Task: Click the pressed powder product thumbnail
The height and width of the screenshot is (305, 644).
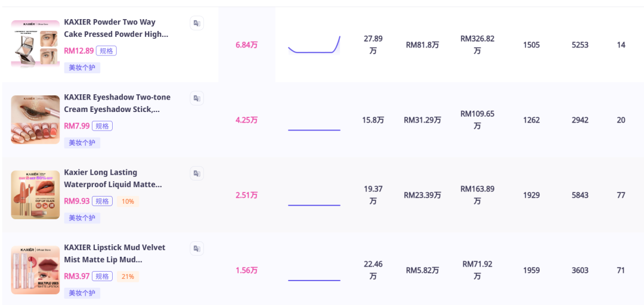Action: coord(35,45)
